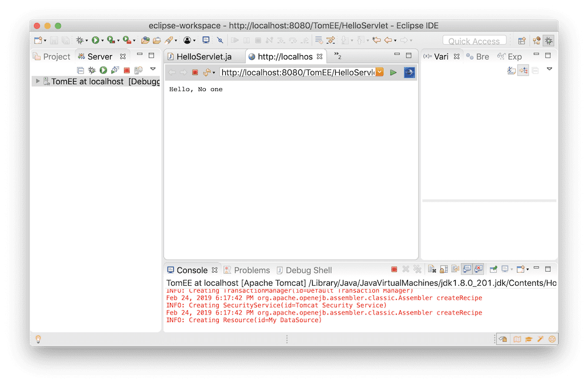588x385 pixels.
Task: Click the Skip All Breakpoints icon
Action: coord(220,40)
